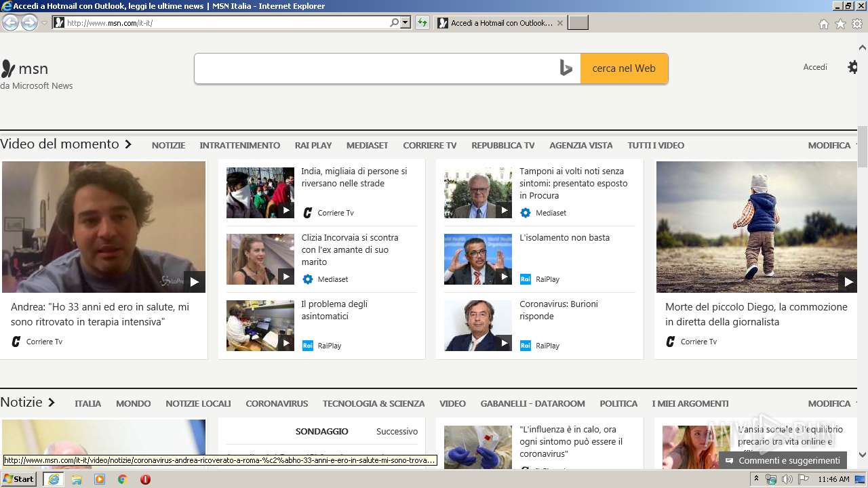Open 'India, migliaia di persone' article
This screenshot has height=488, width=868.
point(354,178)
